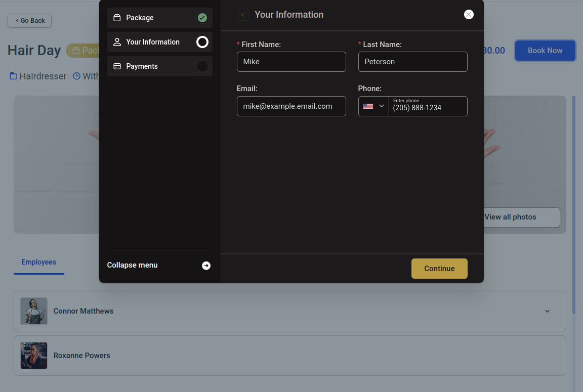Screen dimensions: 583x392
Task: Expand the Connor Matthews employee row
Action: point(547,311)
